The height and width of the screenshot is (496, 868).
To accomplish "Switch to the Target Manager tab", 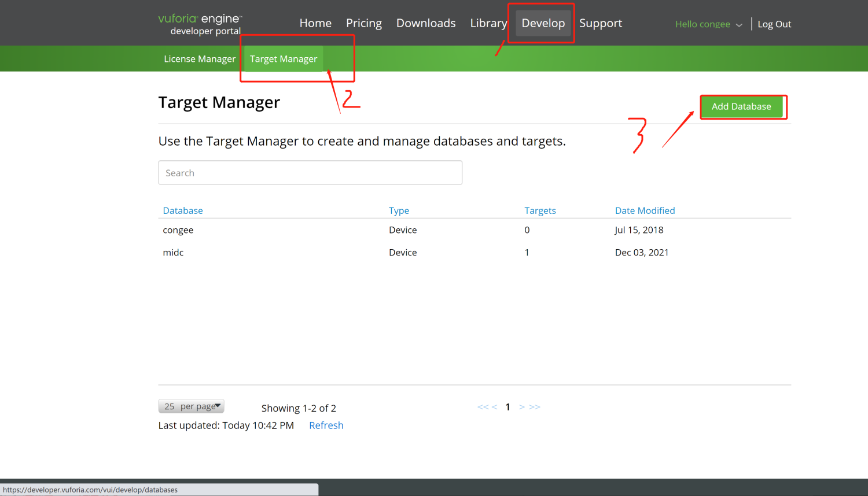I will (x=284, y=59).
